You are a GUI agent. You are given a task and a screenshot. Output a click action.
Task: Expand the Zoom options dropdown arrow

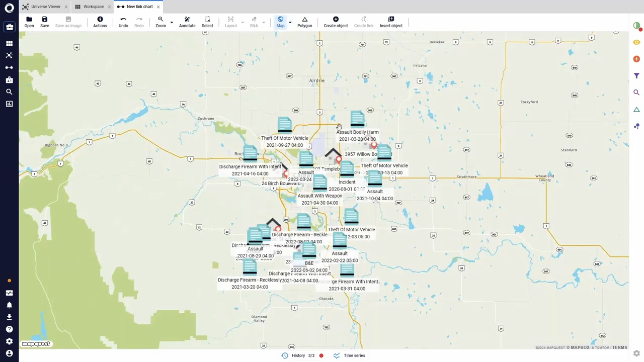172,22
